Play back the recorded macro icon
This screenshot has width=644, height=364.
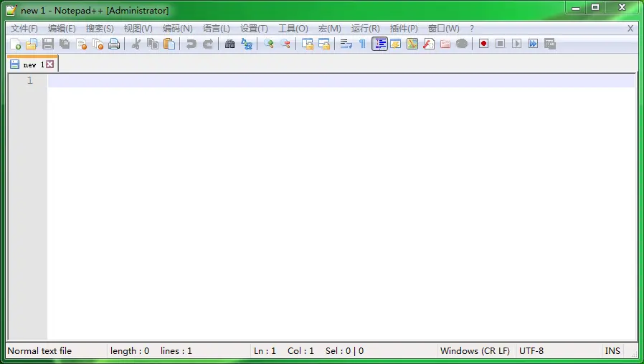(516, 44)
